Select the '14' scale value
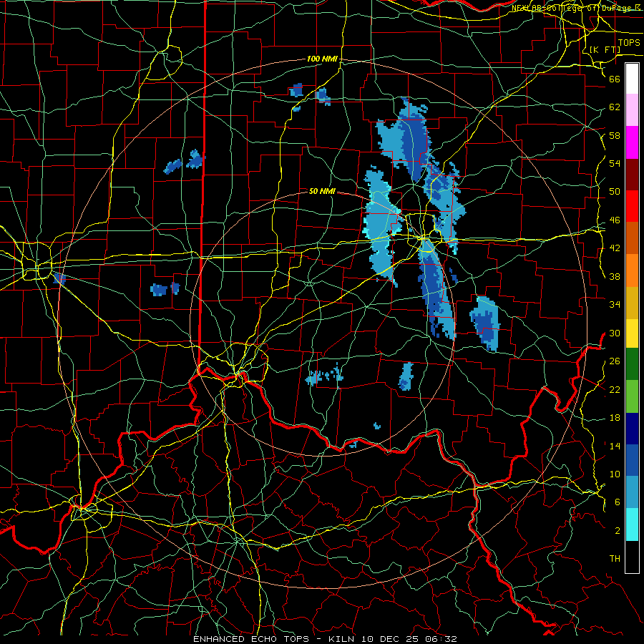This screenshot has height=644, width=644. [x=615, y=446]
